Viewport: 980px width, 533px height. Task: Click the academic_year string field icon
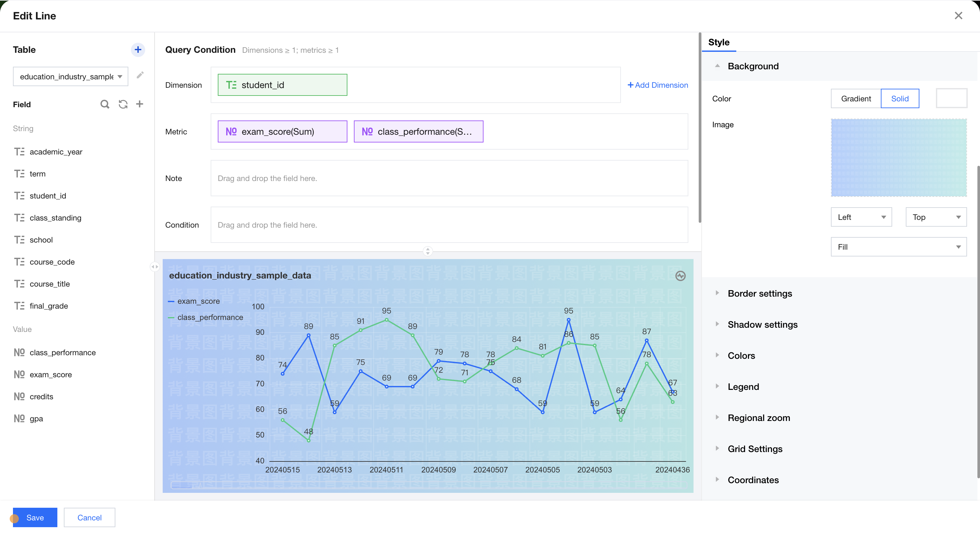click(x=19, y=152)
